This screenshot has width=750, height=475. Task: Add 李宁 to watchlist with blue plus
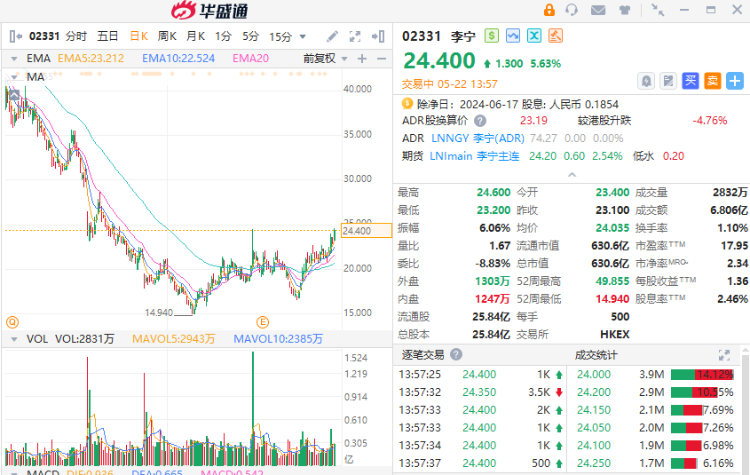coord(735,81)
